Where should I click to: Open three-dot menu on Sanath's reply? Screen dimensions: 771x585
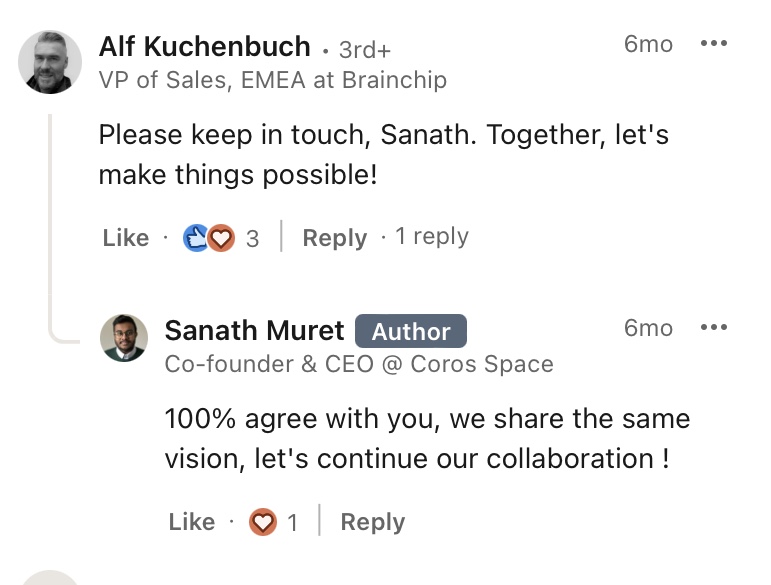[x=713, y=328]
